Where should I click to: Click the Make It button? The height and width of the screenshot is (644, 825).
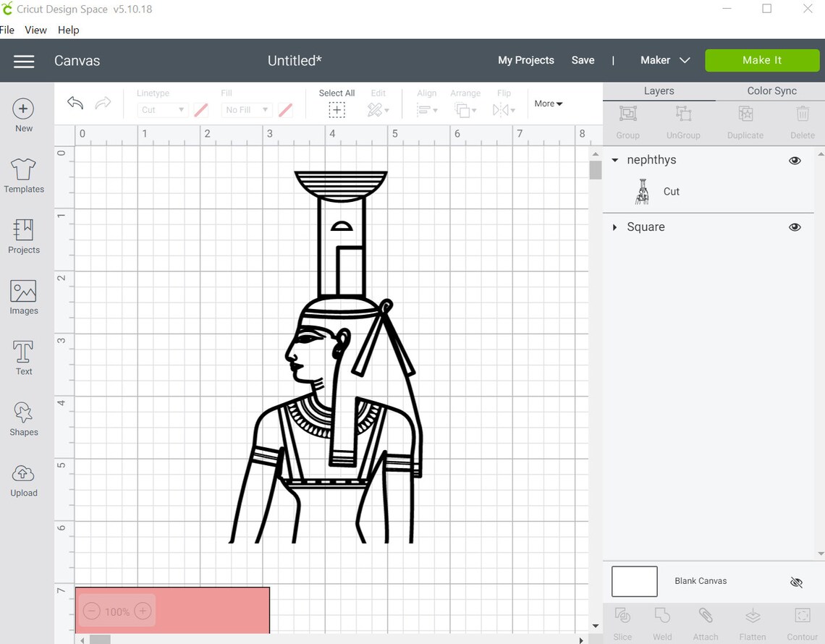[762, 60]
